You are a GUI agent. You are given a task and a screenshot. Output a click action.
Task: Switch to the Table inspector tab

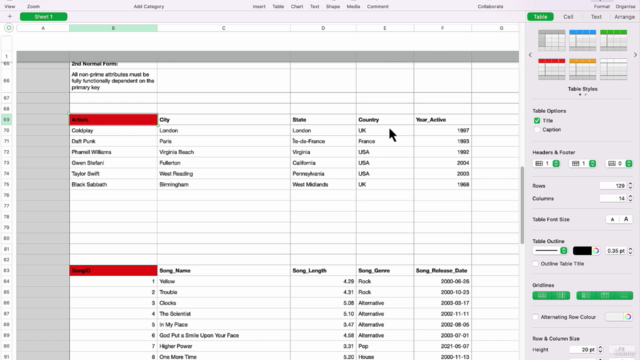click(540, 17)
